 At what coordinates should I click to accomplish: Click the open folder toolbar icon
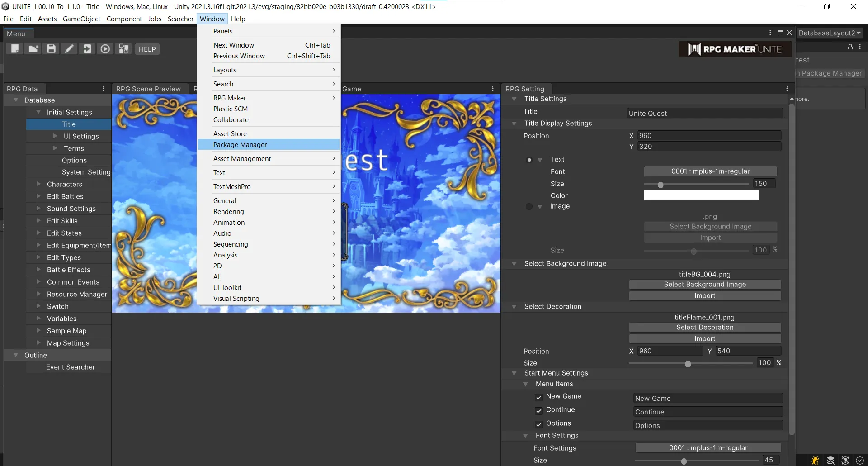[33, 49]
